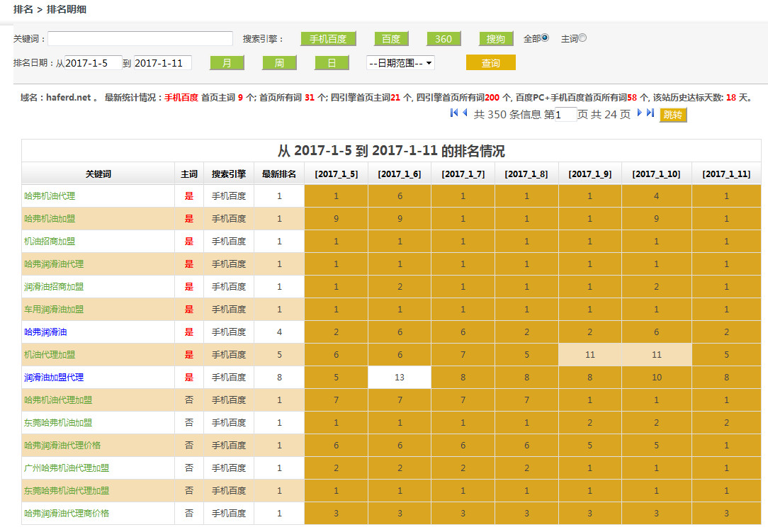This screenshot has height=532, width=768.
Task: Click 机油代理加盟 rank 11 under [2017_1_10]
Action: click(657, 355)
